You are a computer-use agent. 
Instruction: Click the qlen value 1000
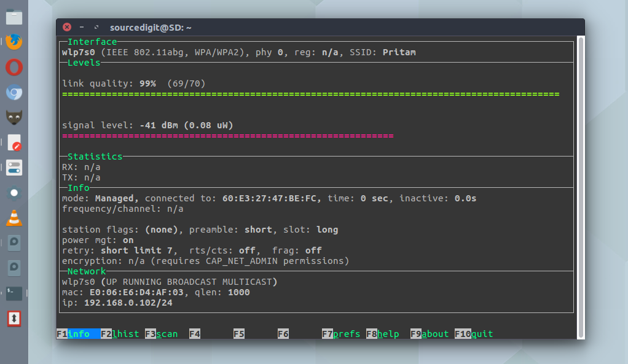tap(238, 292)
